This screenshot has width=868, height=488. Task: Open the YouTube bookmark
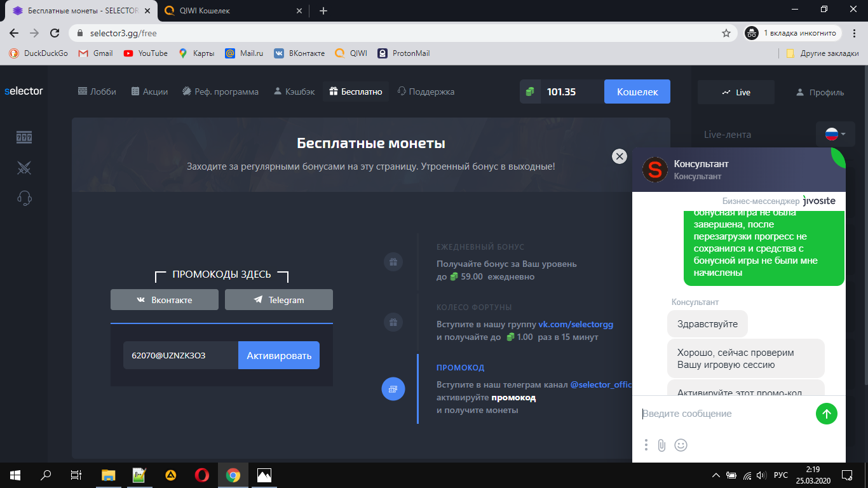pyautogui.click(x=146, y=53)
